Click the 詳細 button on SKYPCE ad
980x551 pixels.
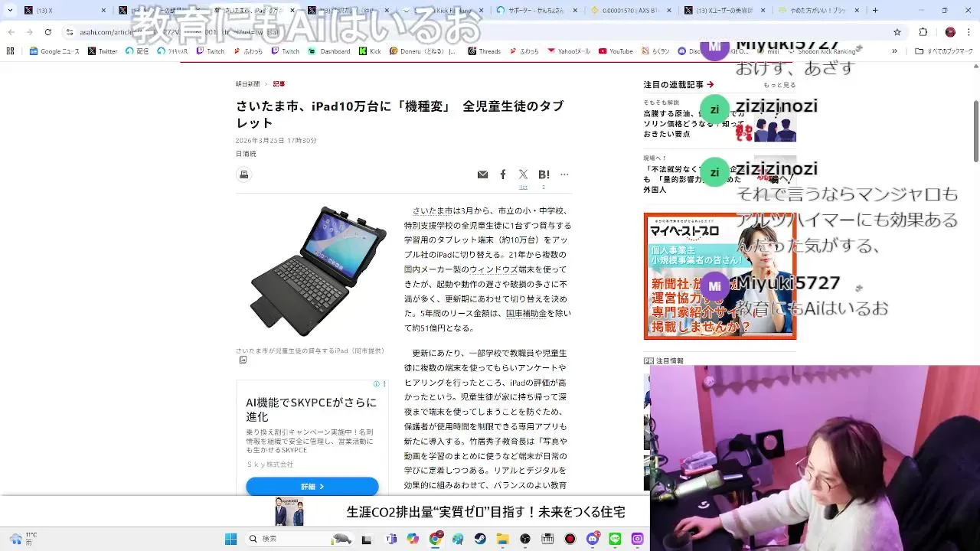click(312, 486)
